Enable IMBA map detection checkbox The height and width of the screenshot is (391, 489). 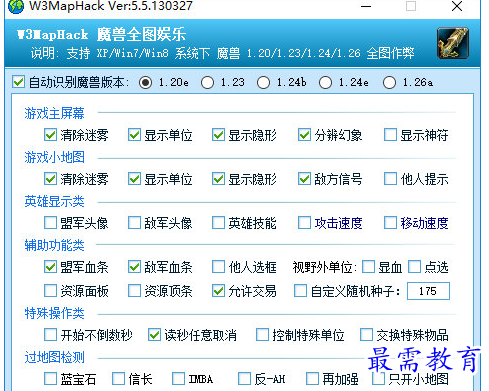[x=178, y=379]
